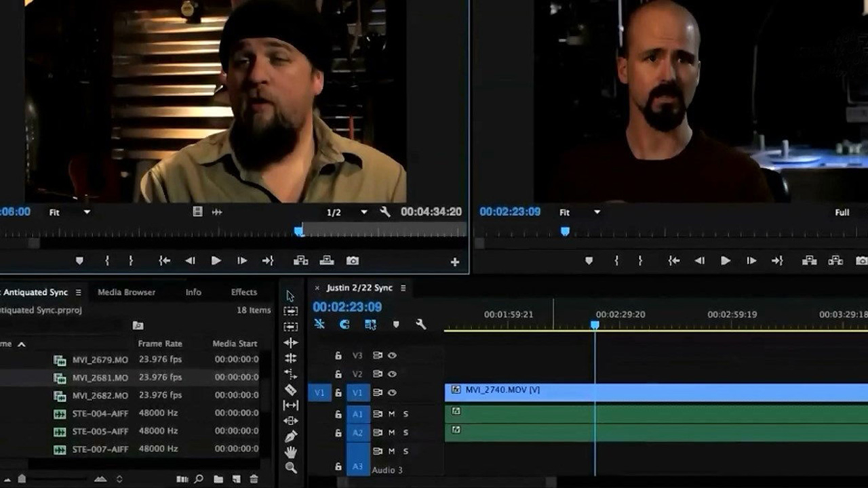The width and height of the screenshot is (868, 488).
Task: Open Source monitor 1/2 resolution dropdown
Action: point(347,212)
